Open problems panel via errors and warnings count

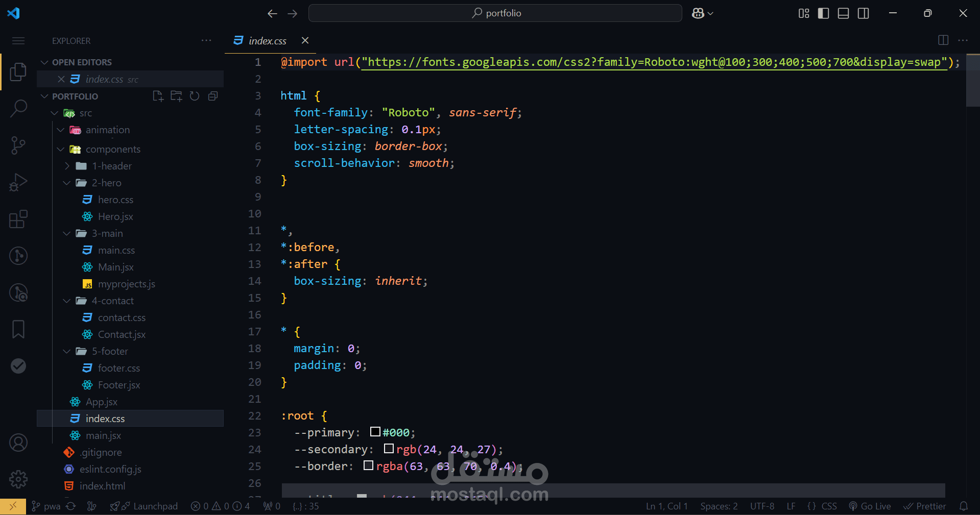(220, 506)
